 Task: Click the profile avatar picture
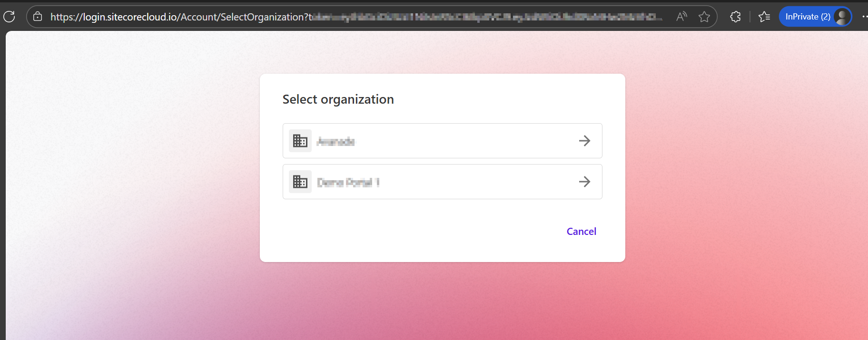point(842,17)
